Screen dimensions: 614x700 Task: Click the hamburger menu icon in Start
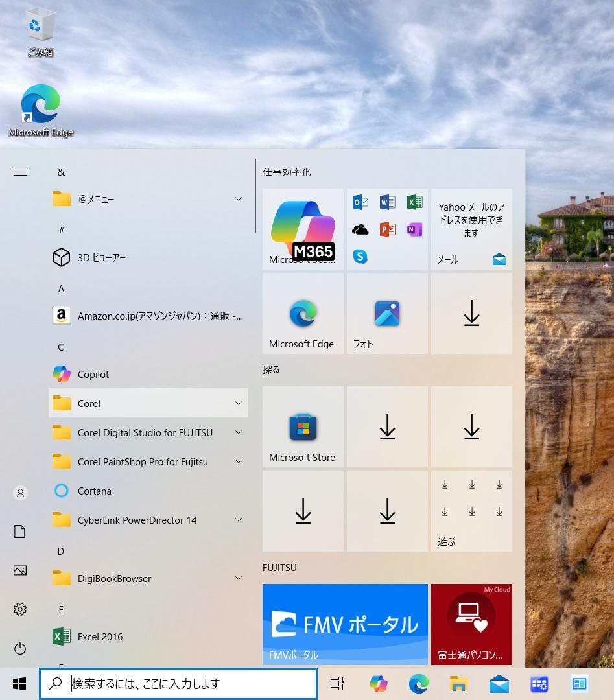click(20, 172)
